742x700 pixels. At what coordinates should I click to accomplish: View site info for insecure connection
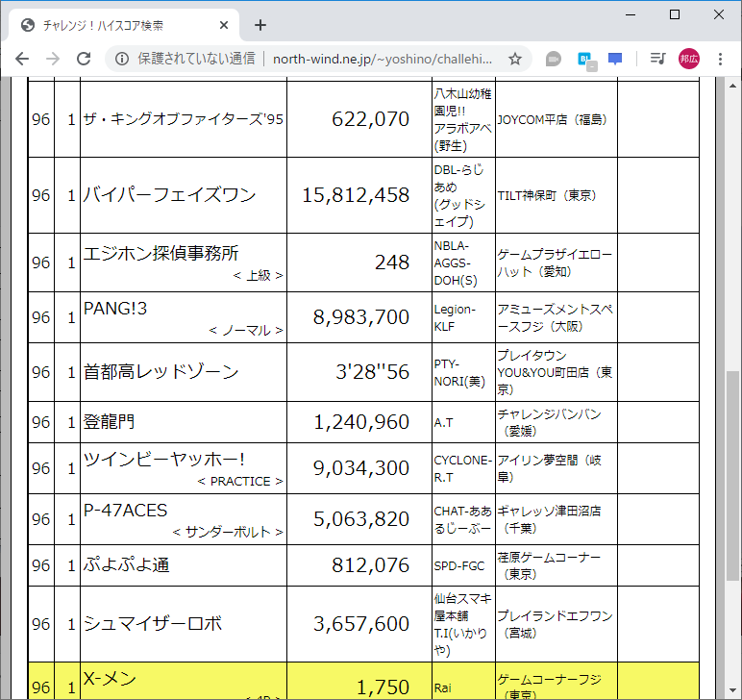(122, 59)
